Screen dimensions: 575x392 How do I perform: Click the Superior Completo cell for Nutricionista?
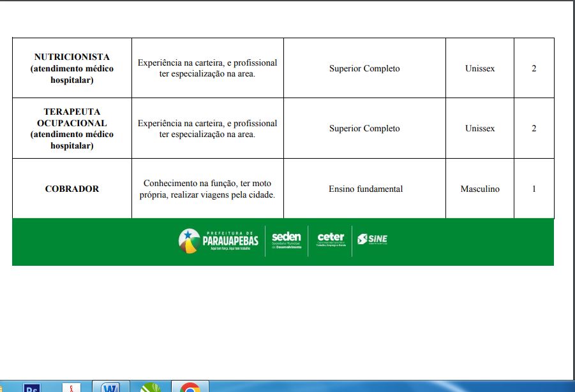click(x=364, y=67)
